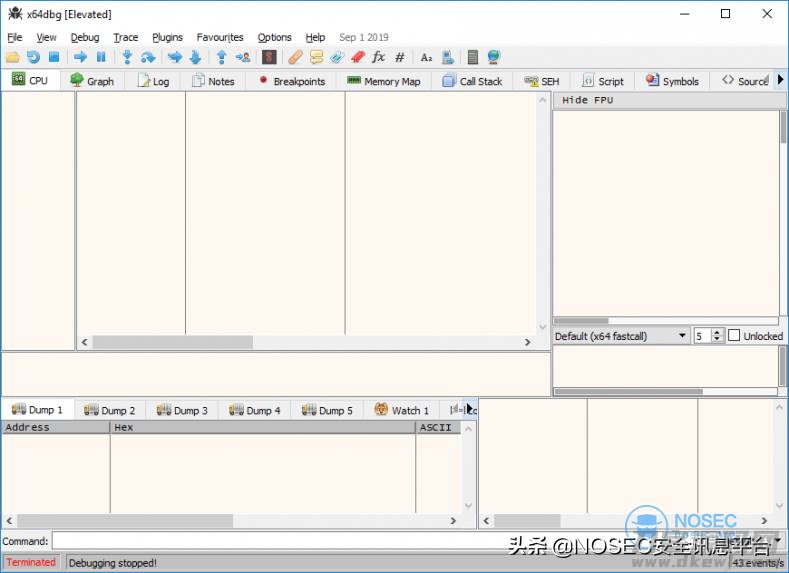Click the ASCII column header in dump
Screen dimensions: 789x573
(x=438, y=428)
